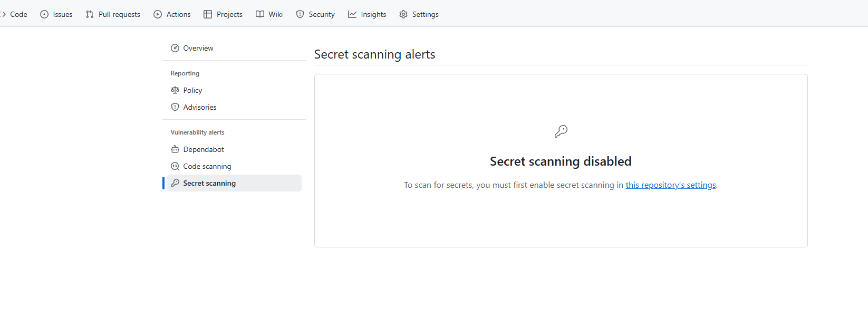Open Code scanning alerts
The height and width of the screenshot is (335, 868).
(207, 166)
